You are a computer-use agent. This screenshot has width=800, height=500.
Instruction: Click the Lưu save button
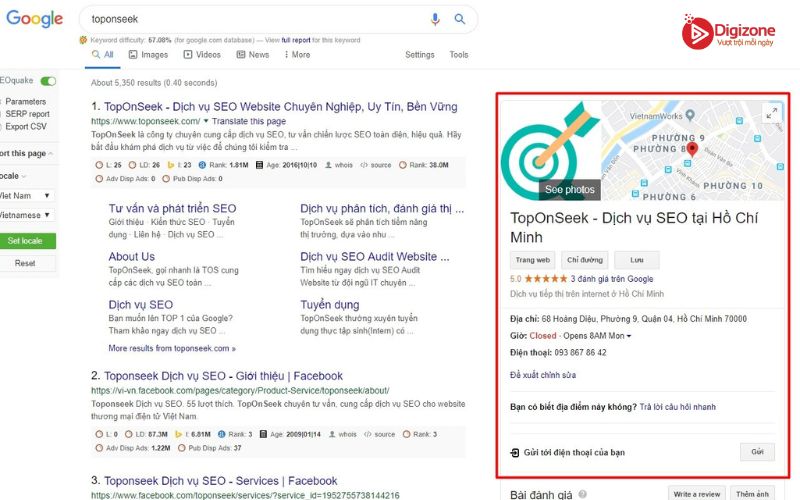tap(637, 260)
